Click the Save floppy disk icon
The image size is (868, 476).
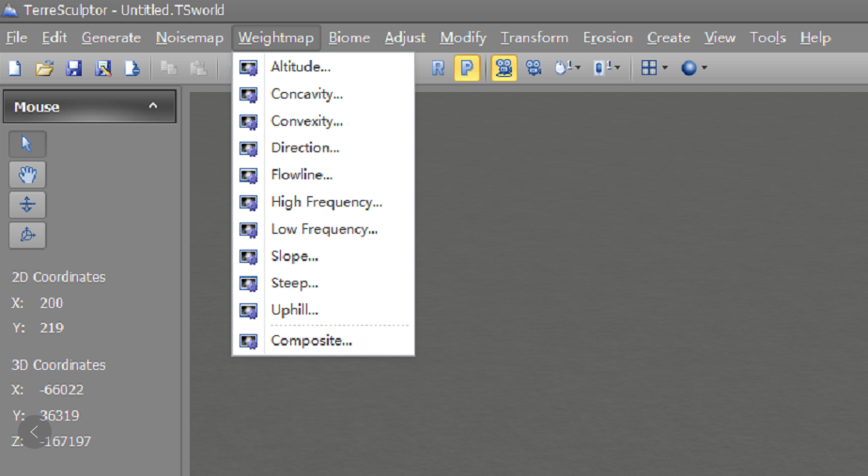click(73, 69)
